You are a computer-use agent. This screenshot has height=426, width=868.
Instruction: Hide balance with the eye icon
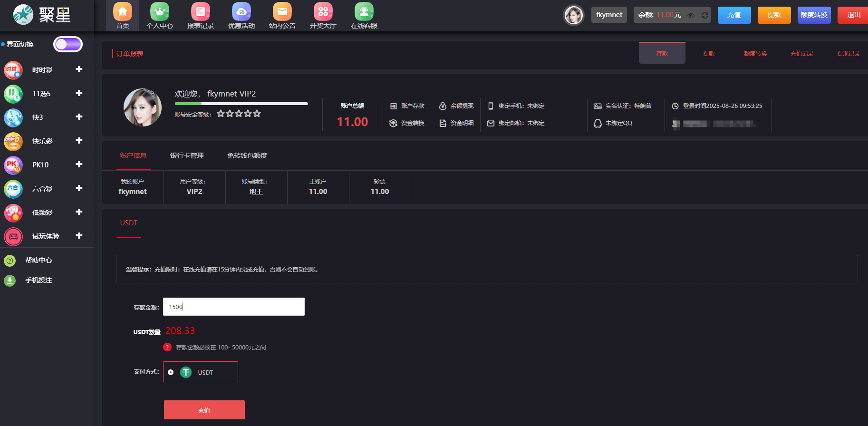691,15
